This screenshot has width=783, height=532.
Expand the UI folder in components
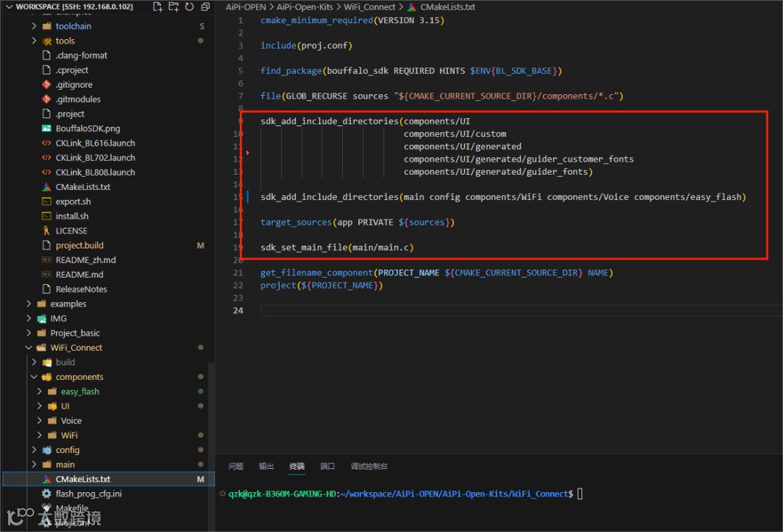[x=39, y=406]
